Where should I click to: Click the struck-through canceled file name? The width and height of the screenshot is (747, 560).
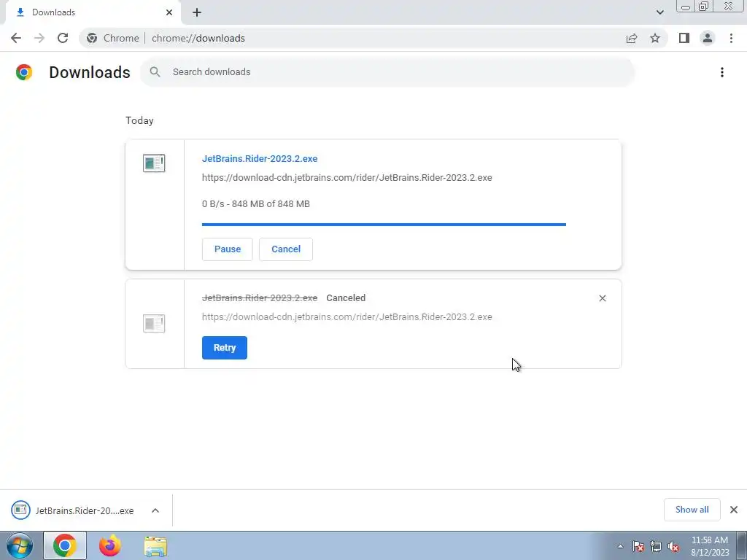(x=260, y=298)
